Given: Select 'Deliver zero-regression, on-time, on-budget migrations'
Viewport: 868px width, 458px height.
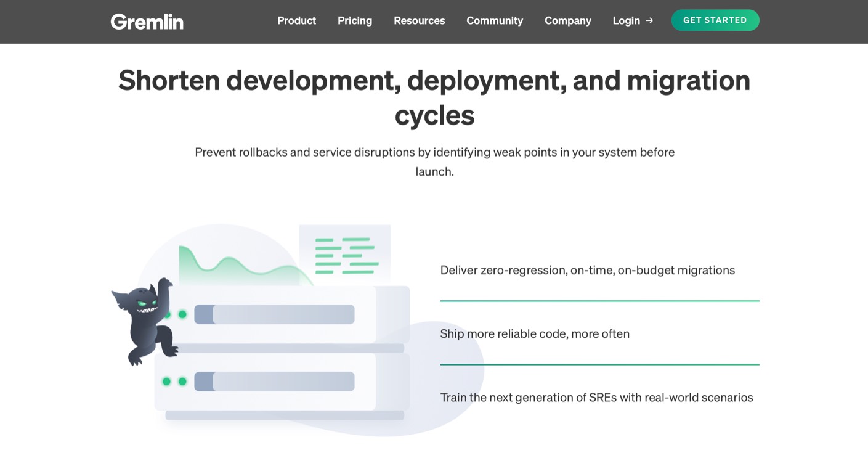Looking at the screenshot, I should [x=587, y=270].
